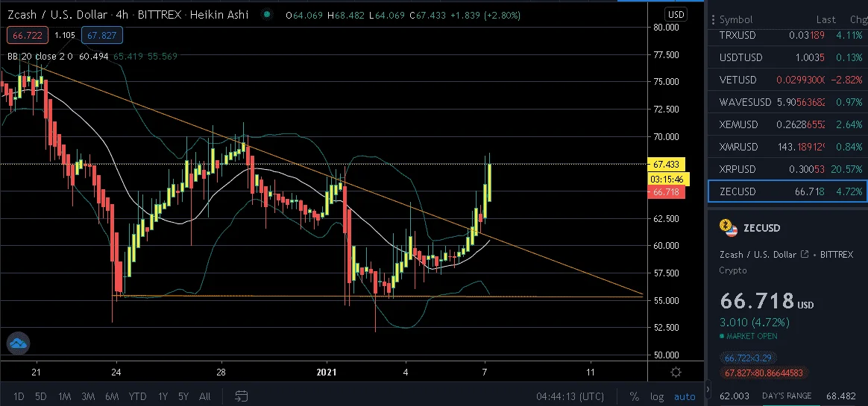This screenshot has width=868, height=406.
Task: Click the go-to-date calendar icon
Action: [241, 396]
